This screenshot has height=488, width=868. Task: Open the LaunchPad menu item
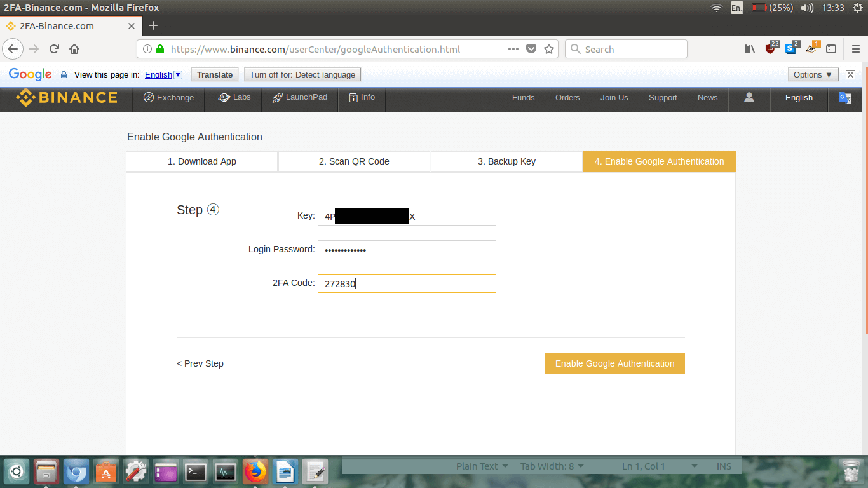point(300,98)
